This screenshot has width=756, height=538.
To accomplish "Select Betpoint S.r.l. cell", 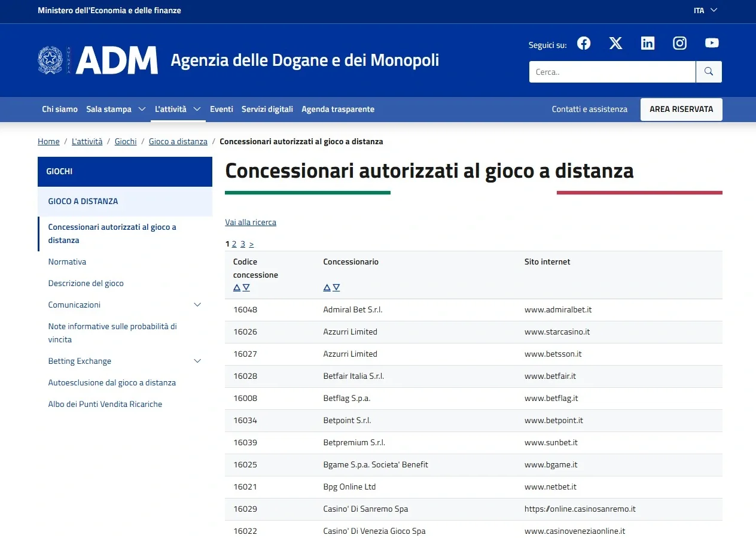I will tap(347, 421).
